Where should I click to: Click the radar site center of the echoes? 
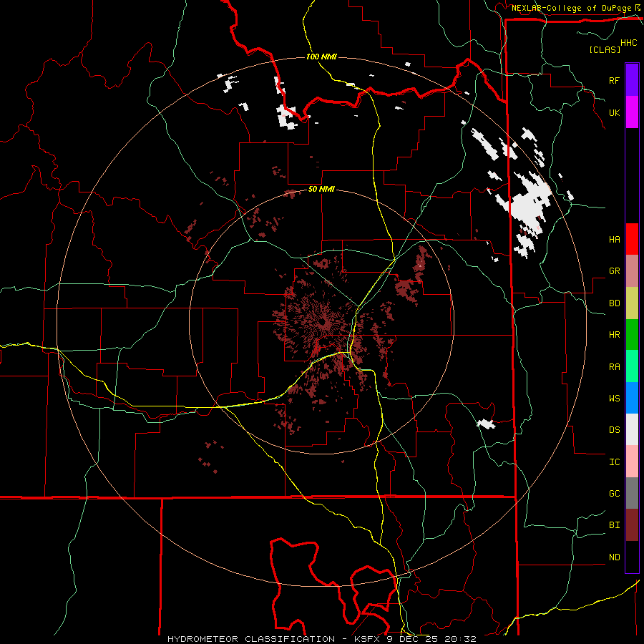tap(322, 321)
